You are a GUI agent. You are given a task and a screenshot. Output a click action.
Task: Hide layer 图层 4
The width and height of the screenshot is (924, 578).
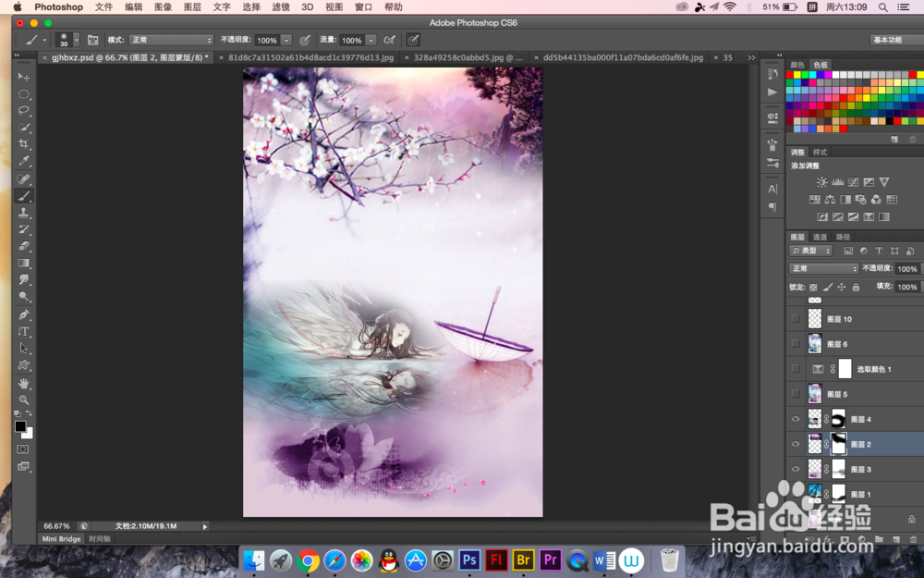(796, 419)
